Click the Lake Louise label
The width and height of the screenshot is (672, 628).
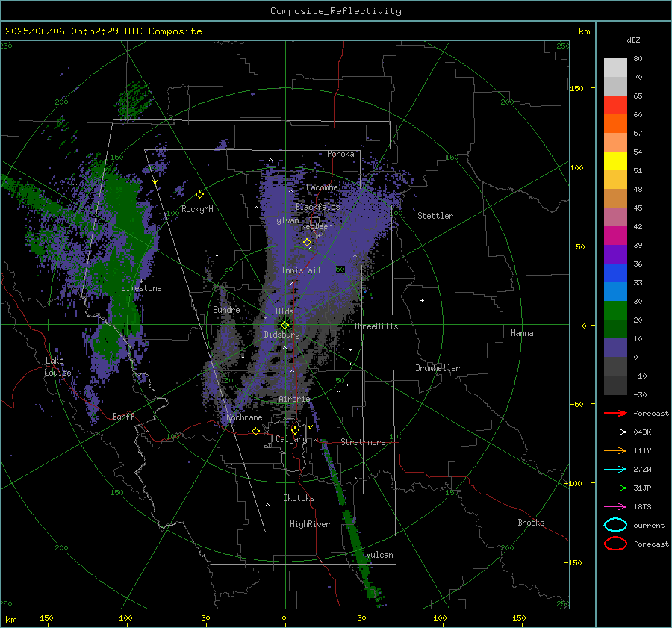coord(57,367)
